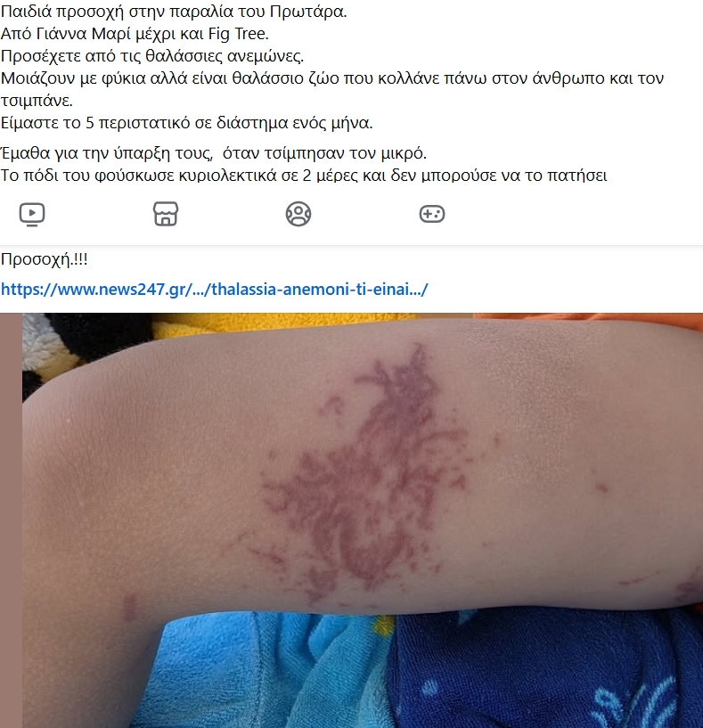Open the Groups people icon

tap(298, 214)
